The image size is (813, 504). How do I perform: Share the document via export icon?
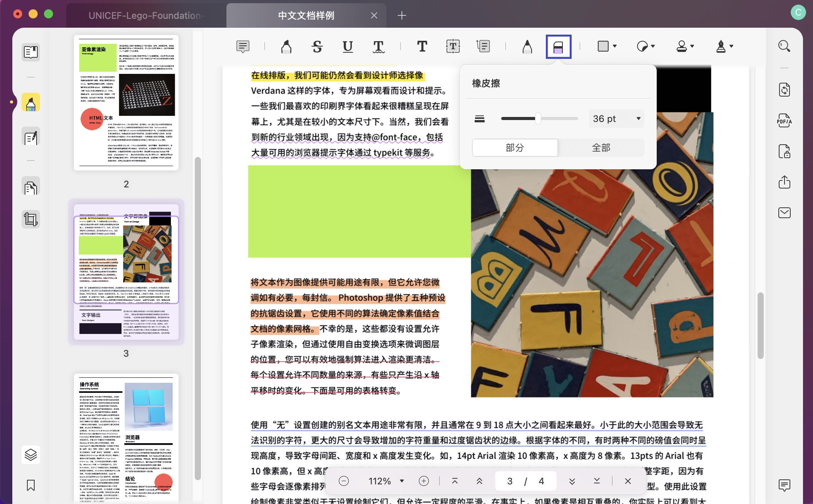point(784,182)
